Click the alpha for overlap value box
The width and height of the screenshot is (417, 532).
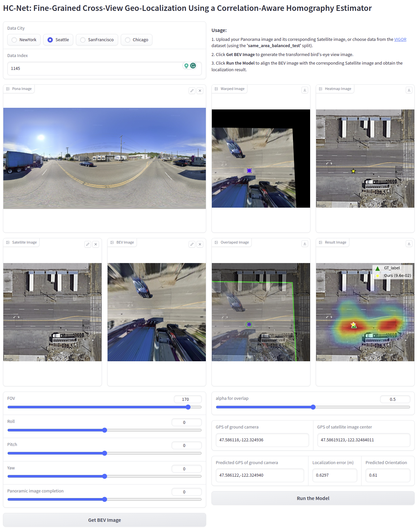[395, 399]
